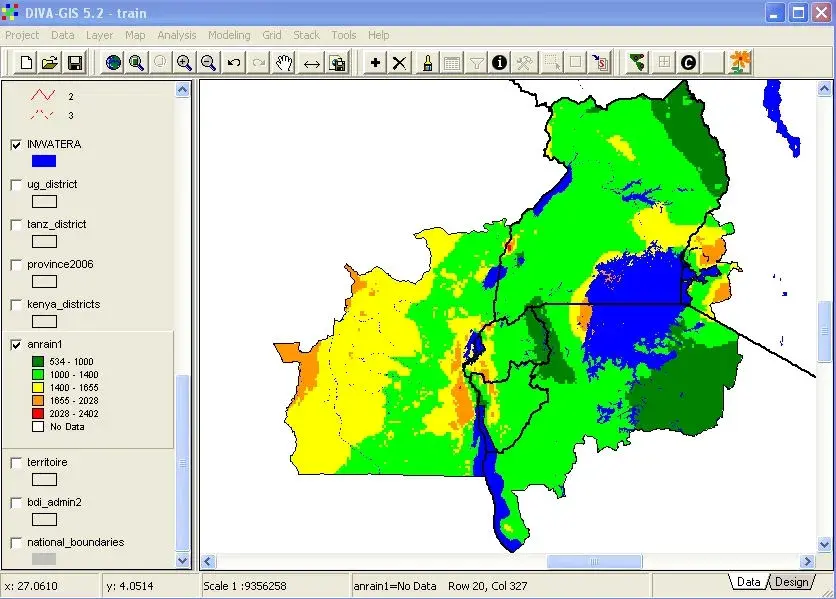Toggle the anrain1 layer checkbox
The image size is (836, 599).
16,345
